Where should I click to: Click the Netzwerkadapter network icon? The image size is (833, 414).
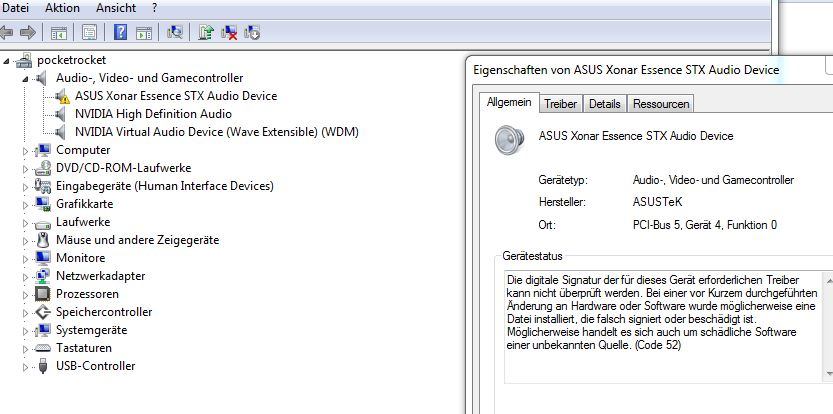(x=42, y=276)
